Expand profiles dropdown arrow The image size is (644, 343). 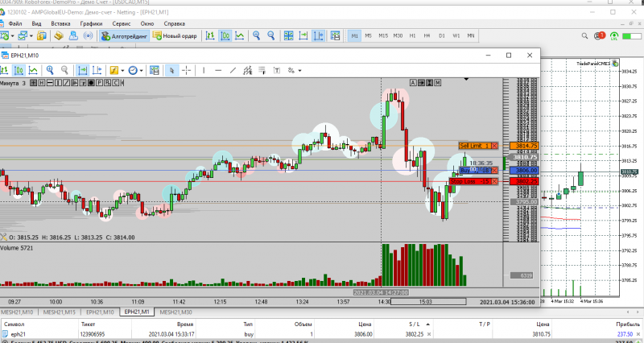tap(31, 36)
